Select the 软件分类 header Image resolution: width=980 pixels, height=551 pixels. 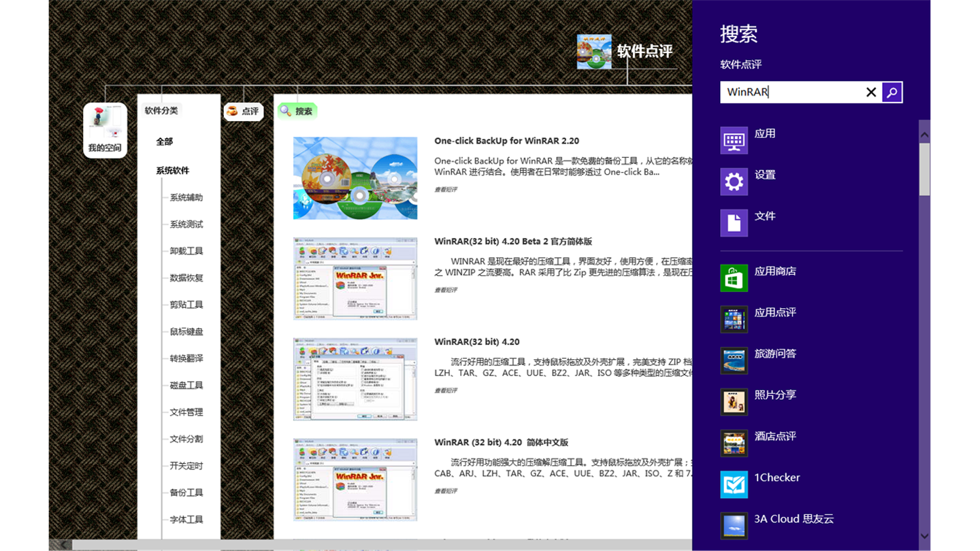(x=161, y=111)
